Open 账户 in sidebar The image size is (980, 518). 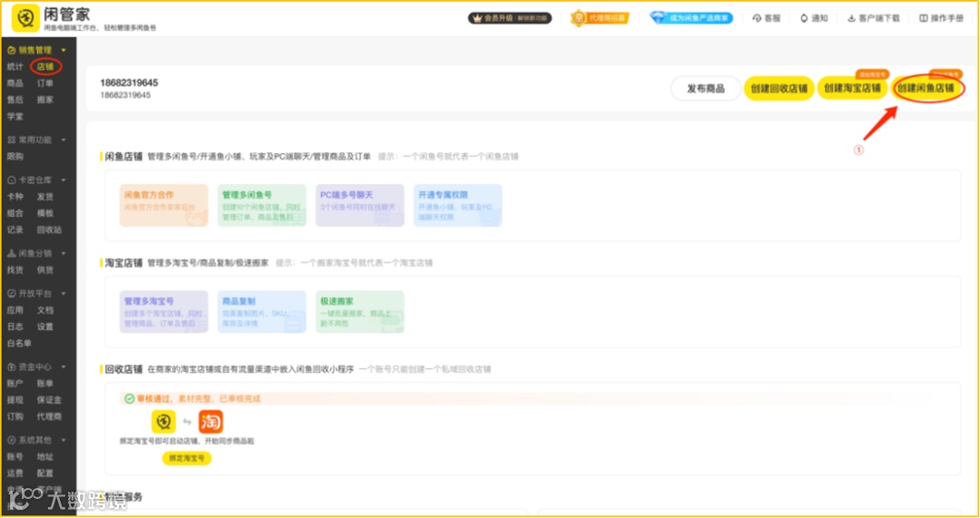pos(15,383)
